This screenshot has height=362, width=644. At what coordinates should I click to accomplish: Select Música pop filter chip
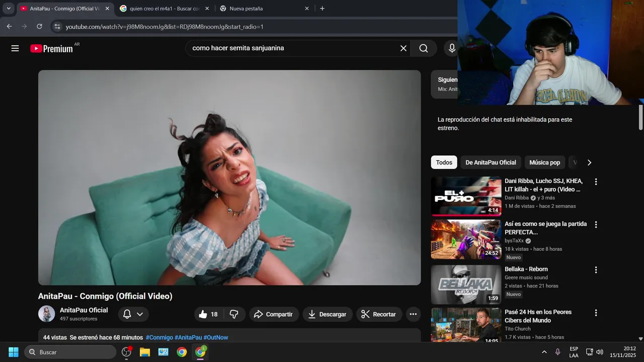pos(544,162)
